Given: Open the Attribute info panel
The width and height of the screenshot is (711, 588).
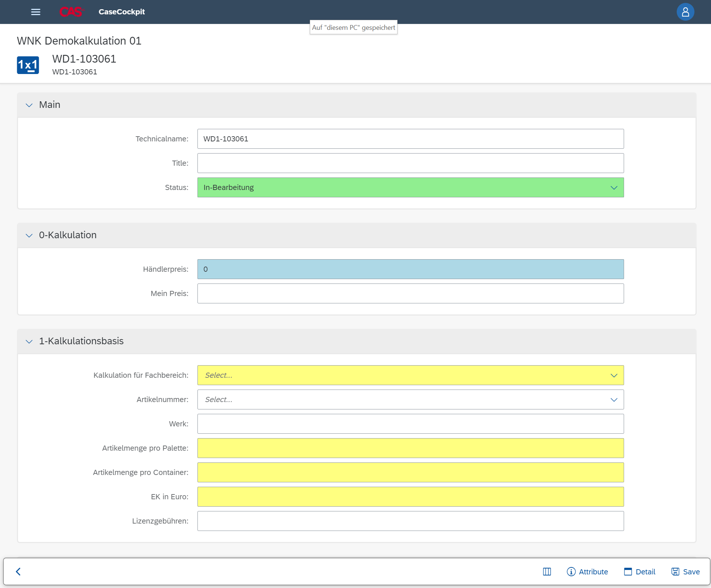Looking at the screenshot, I should (587, 571).
